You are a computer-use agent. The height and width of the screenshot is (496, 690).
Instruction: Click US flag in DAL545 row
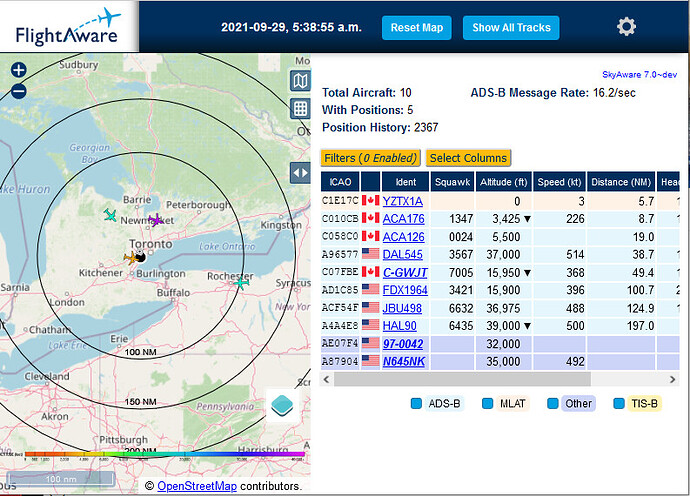pos(371,254)
